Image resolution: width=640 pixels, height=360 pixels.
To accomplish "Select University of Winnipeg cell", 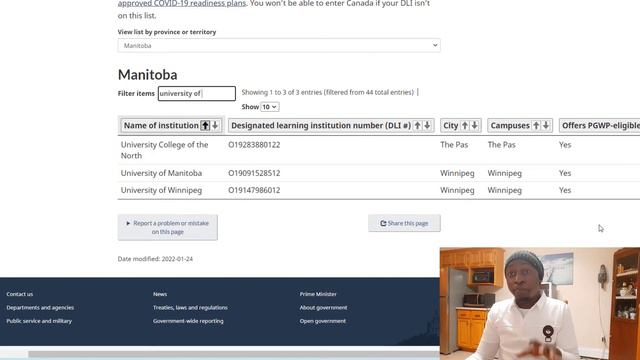I will click(161, 190).
